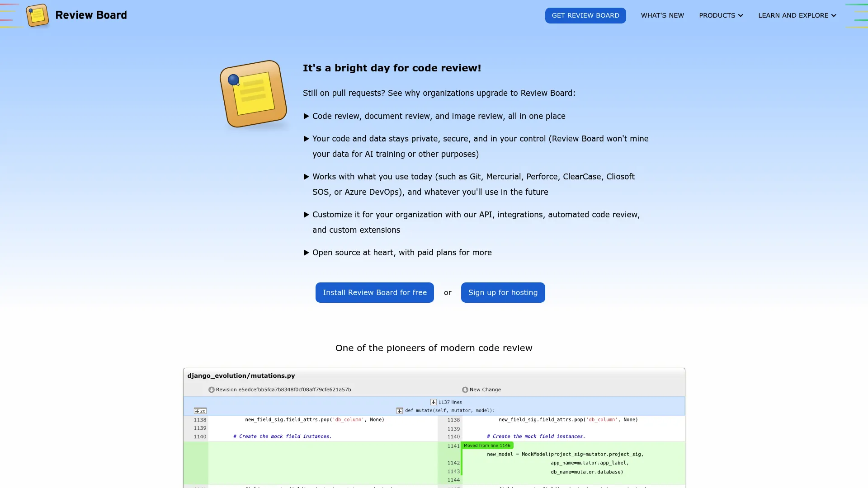Click the New Change label
The width and height of the screenshot is (868, 488).
pos(485,389)
